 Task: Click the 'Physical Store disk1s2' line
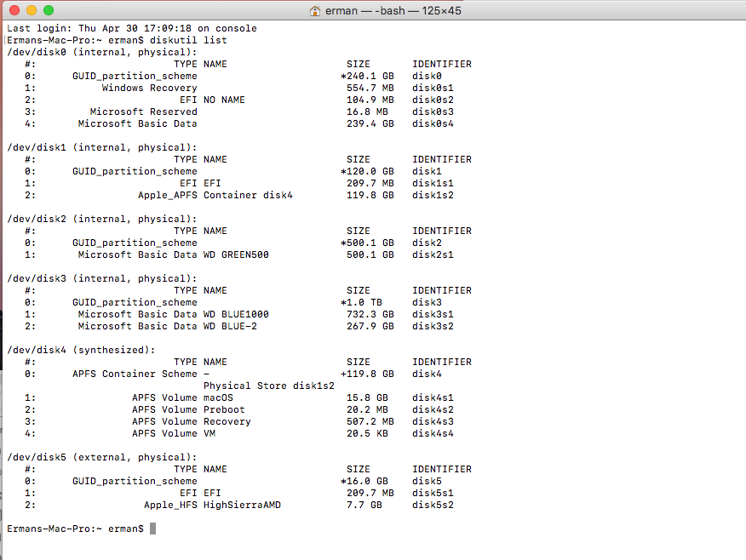pyautogui.click(x=269, y=386)
